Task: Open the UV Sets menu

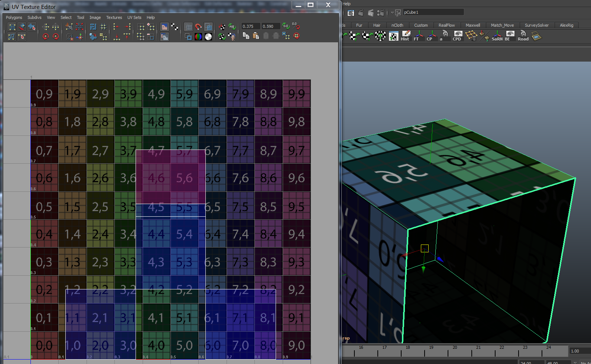Action: pos(134,17)
